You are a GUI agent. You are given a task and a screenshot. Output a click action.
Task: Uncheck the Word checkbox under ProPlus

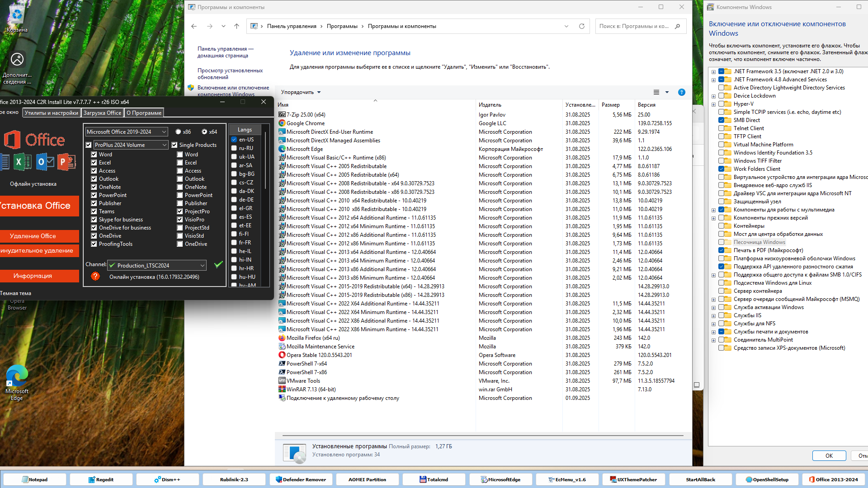coord(94,155)
